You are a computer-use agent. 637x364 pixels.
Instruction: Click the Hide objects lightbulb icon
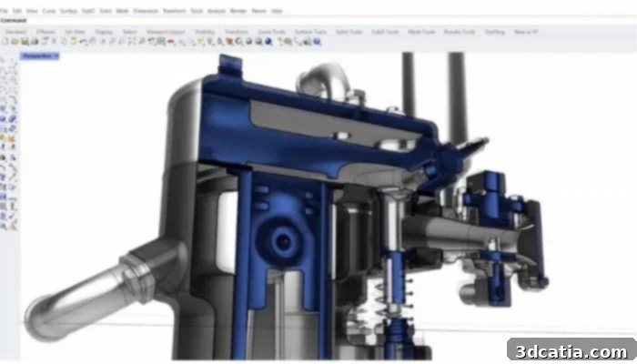pos(210,42)
